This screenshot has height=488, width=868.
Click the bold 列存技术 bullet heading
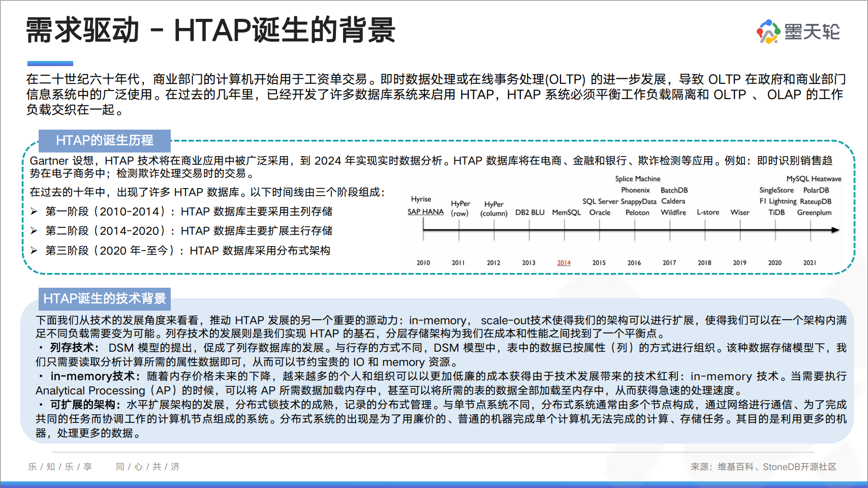tap(75, 348)
